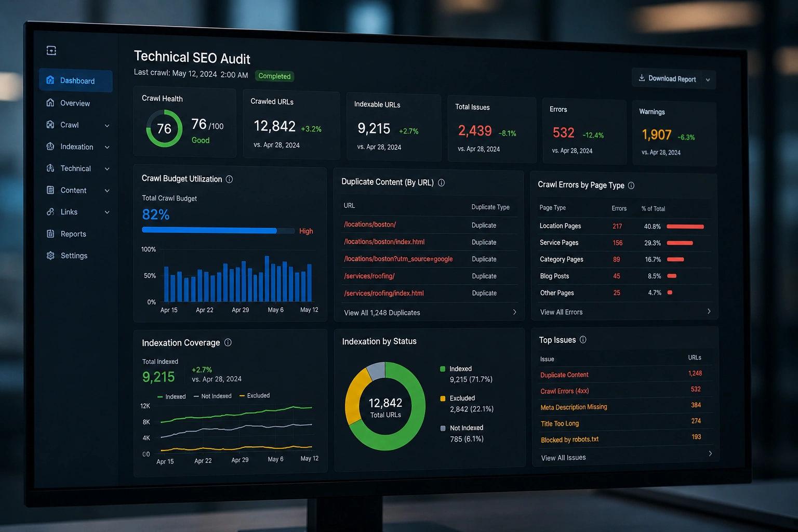
Task: Open the Dashboard menu item
Action: point(76,81)
